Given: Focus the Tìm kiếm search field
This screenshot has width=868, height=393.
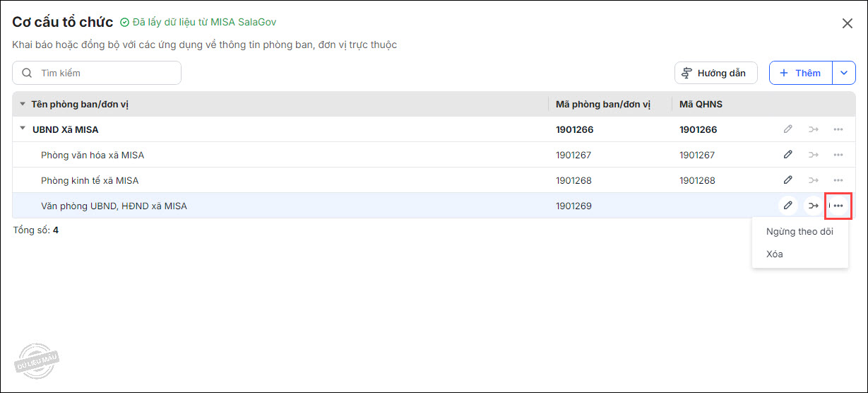Looking at the screenshot, I should click(106, 73).
